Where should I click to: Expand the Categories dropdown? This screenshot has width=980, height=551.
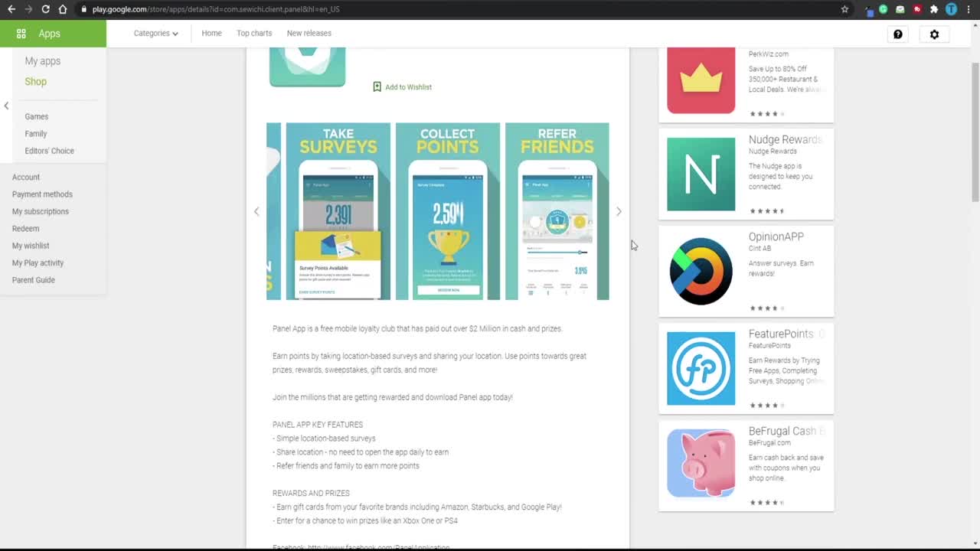(155, 33)
